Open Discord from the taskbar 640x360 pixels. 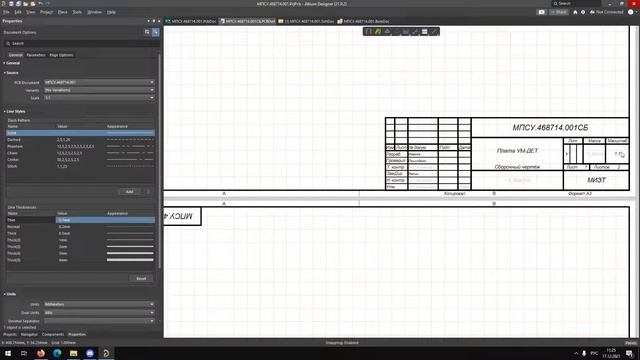click(x=90, y=353)
